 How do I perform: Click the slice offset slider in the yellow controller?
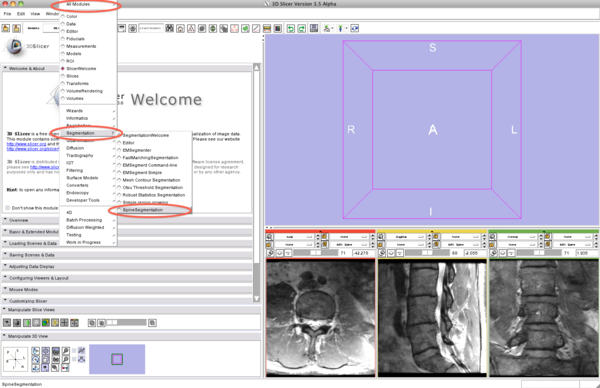pos(427,253)
